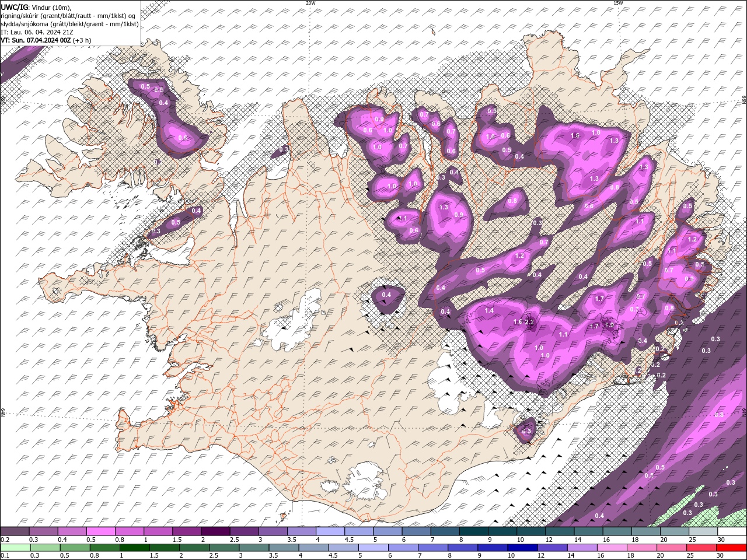This screenshot has height=560, width=747.
Task: Pick the bright pink top-row swatch labeled 0.5
Action: 100,531
